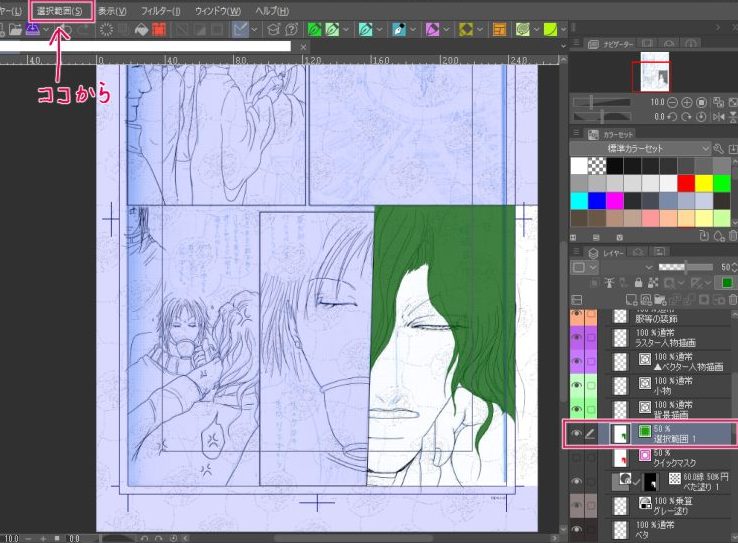Viewport: 738px width, 543px height.
Task: Rotate the canvas left in Navigator
Action: point(672,117)
